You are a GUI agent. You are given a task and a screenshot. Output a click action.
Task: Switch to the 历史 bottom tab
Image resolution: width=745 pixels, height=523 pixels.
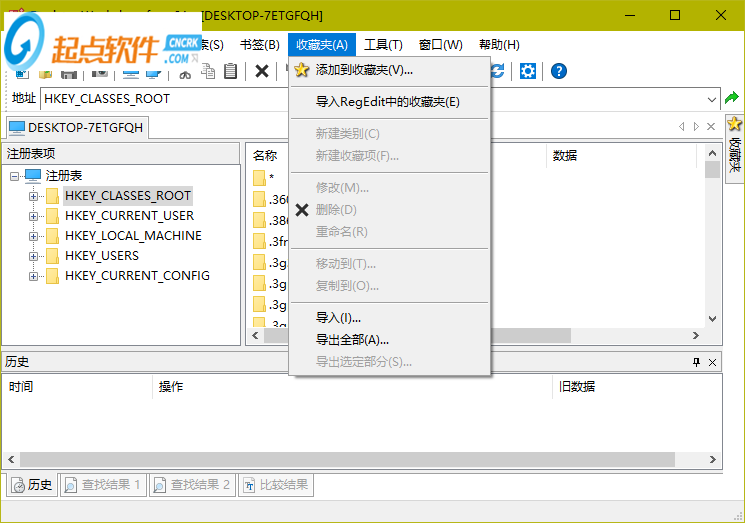(x=32, y=485)
